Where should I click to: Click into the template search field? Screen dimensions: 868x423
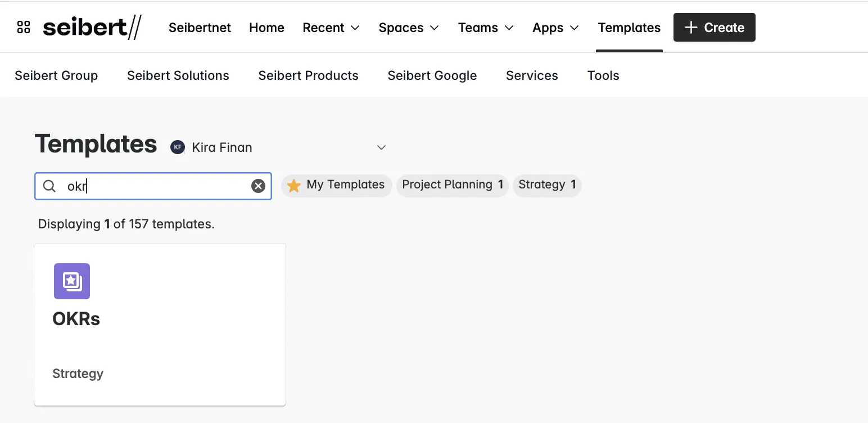157,186
